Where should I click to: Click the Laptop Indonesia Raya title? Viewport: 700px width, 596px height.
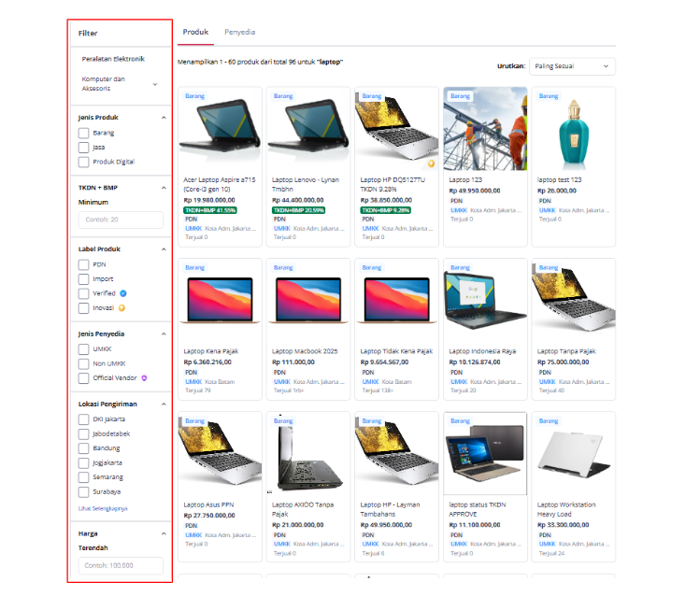coord(482,351)
